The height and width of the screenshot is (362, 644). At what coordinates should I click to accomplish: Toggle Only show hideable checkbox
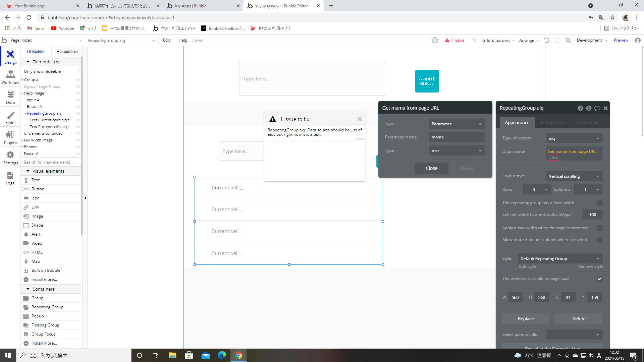coord(76,71)
